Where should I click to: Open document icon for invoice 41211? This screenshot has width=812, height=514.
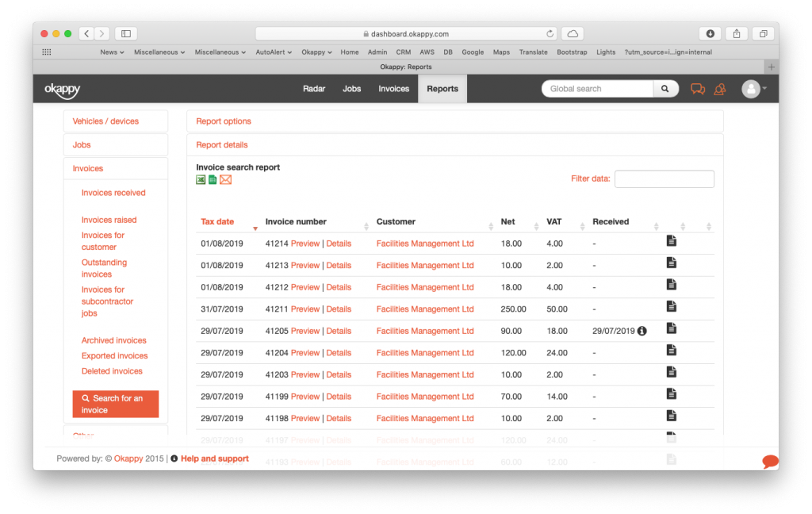point(671,306)
